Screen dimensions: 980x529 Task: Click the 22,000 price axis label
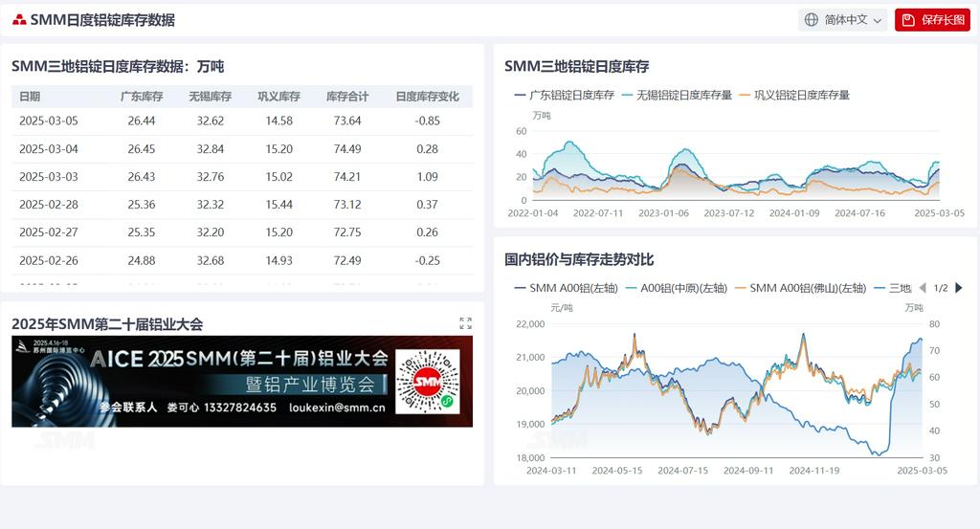tap(530, 323)
